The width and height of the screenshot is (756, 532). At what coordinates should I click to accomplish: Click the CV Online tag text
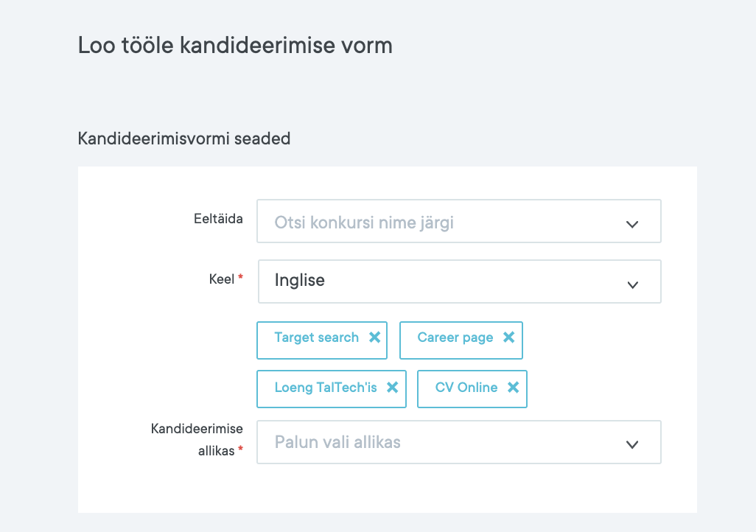click(x=466, y=388)
